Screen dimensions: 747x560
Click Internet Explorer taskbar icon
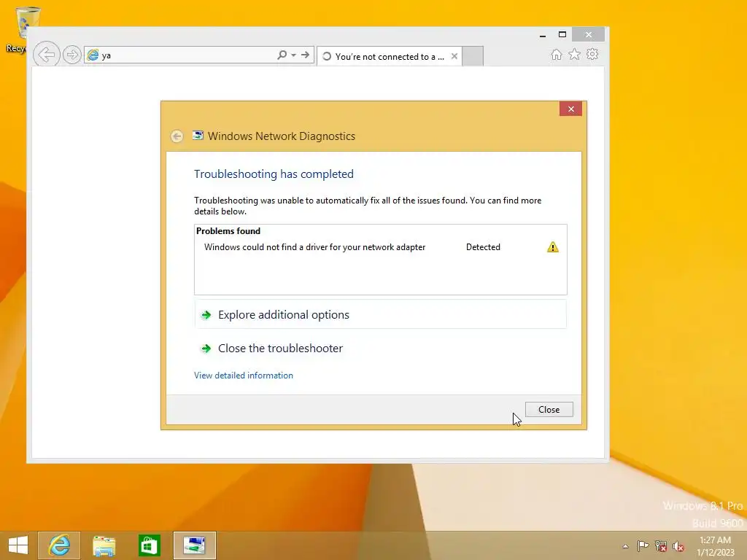click(59, 545)
